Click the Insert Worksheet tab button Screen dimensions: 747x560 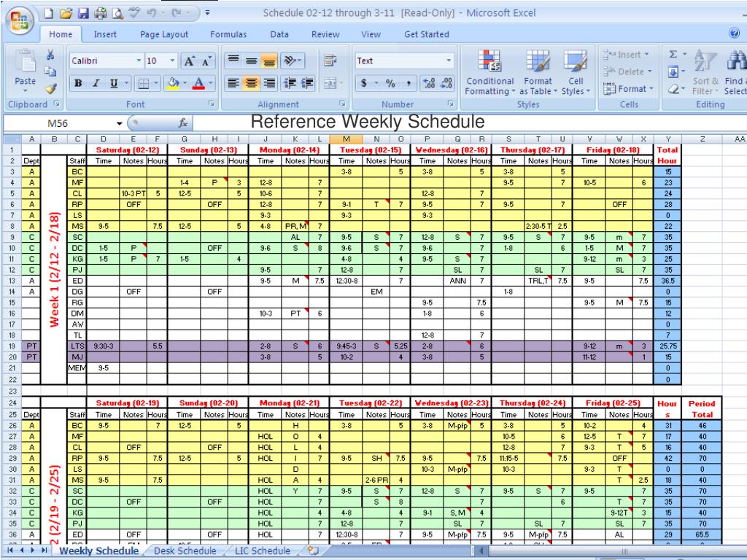pos(314,551)
